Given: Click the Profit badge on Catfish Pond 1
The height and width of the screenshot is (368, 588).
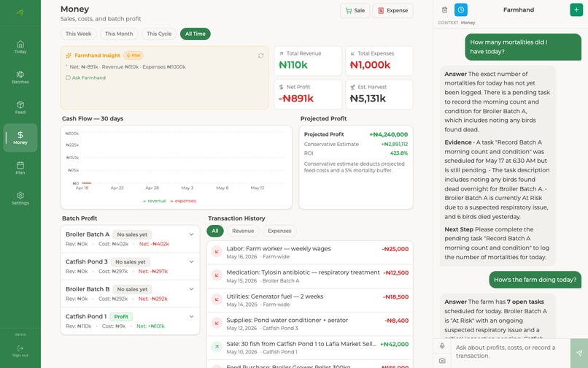Looking at the screenshot, I should tap(121, 317).
